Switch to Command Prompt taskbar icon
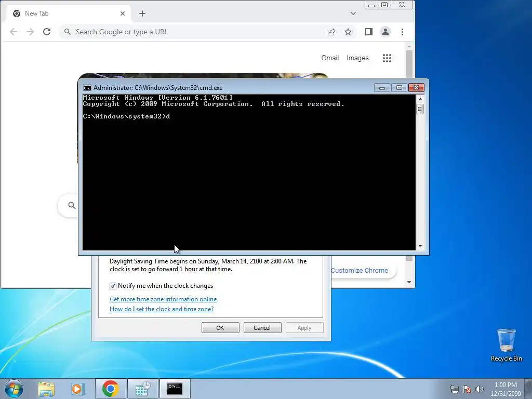Screen dimensions: 532x399 (175, 389)
